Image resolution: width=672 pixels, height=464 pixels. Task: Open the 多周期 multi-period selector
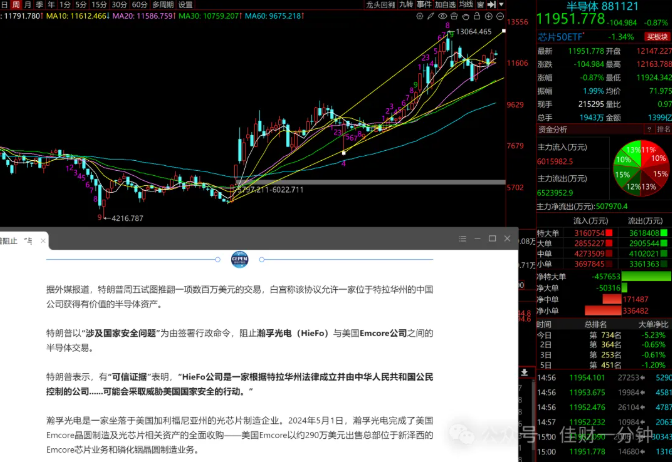click(x=163, y=4)
